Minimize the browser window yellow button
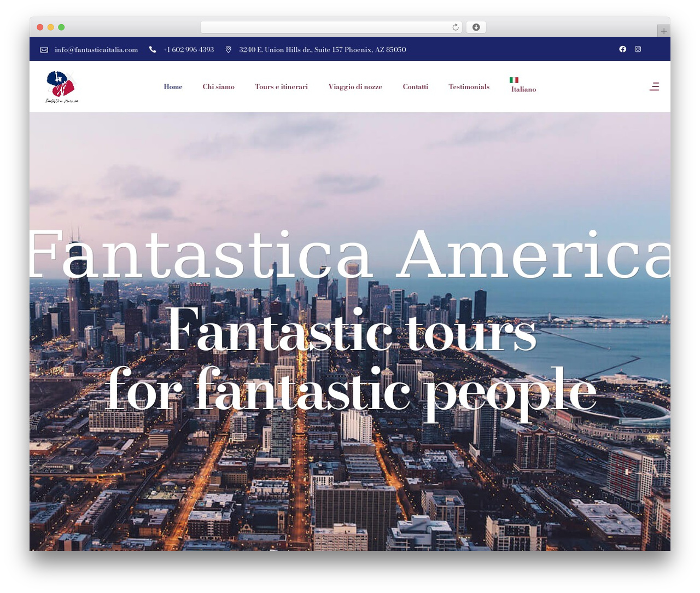 [x=51, y=27]
